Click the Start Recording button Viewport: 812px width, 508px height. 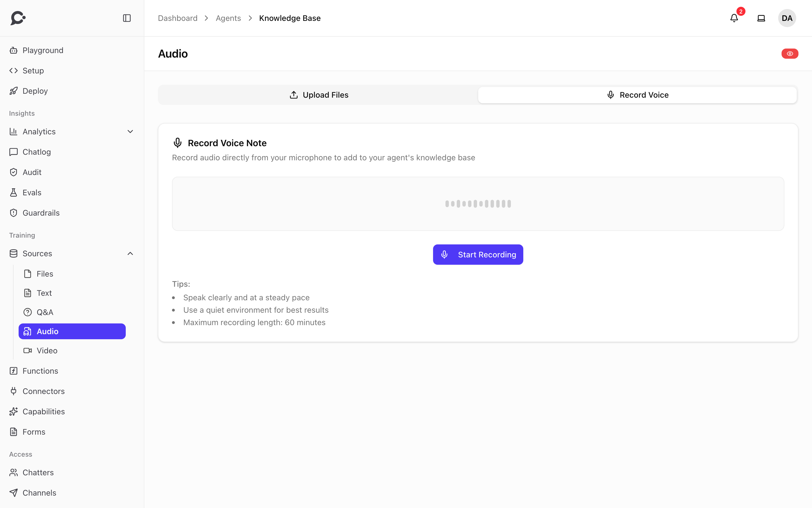click(478, 255)
